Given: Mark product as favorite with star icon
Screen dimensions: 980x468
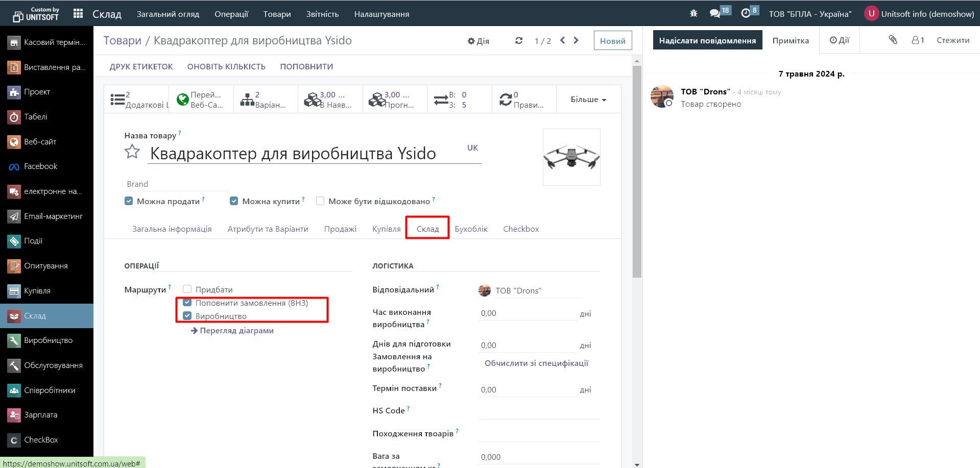Looking at the screenshot, I should tap(132, 152).
